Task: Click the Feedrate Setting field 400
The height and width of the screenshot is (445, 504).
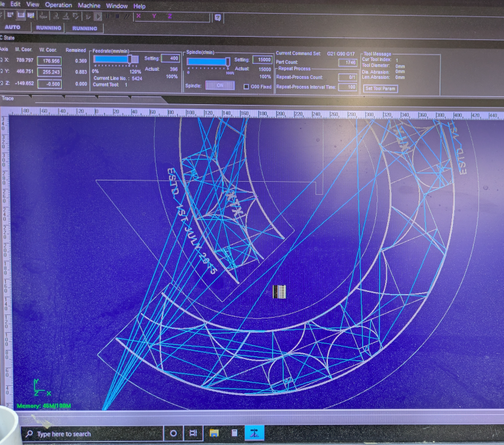Action: point(171,58)
